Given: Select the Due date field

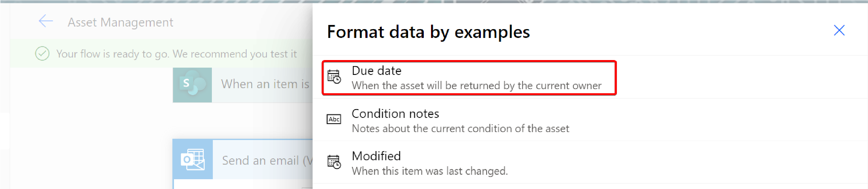Looking at the screenshot, I should [469, 78].
